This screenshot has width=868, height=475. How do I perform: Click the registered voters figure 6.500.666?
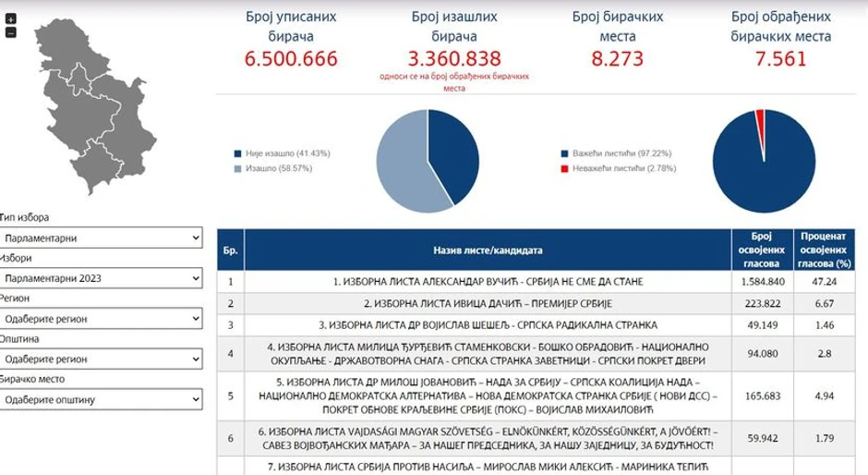[291, 59]
